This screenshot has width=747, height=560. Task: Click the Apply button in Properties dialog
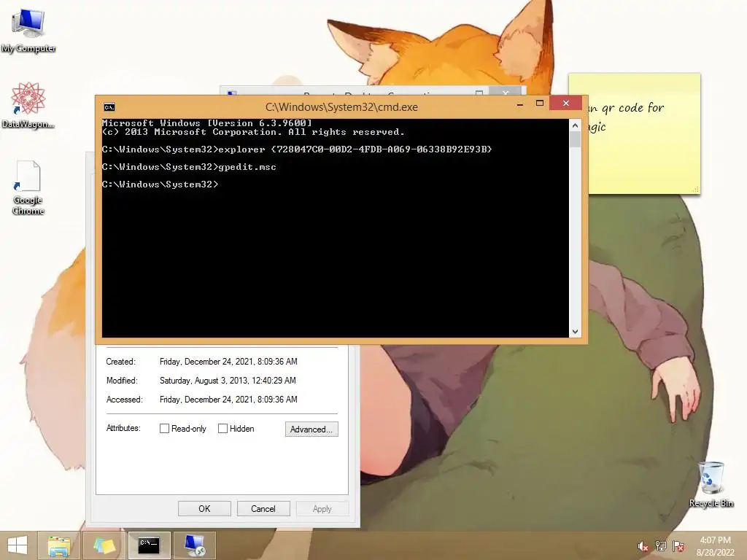click(x=322, y=508)
